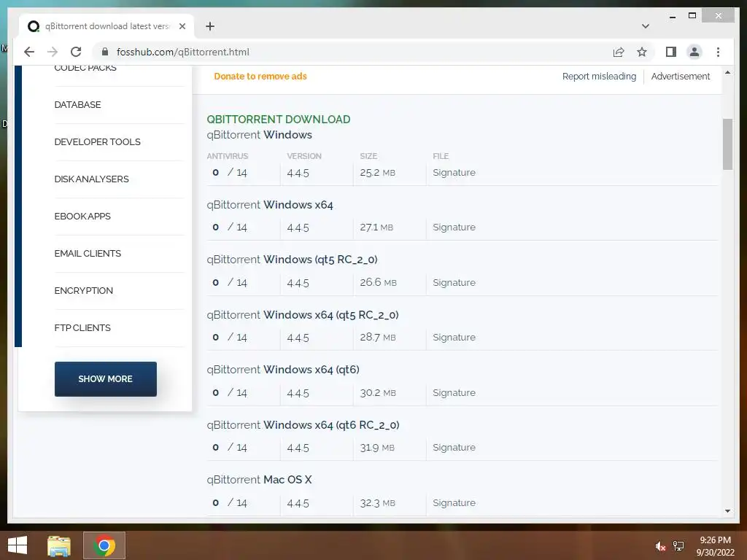The width and height of the screenshot is (747, 560).
Task: Select the qBittorrent download tab
Action: (107, 26)
